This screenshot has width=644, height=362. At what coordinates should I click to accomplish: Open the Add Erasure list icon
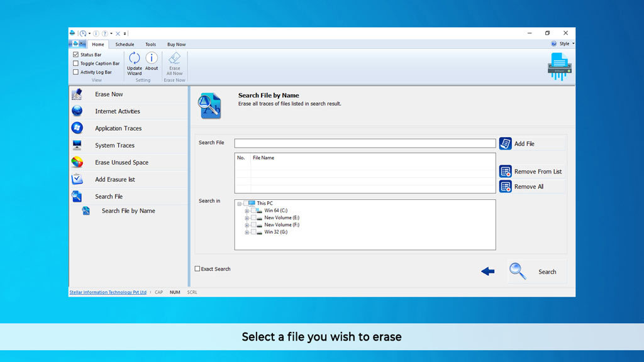click(x=77, y=179)
